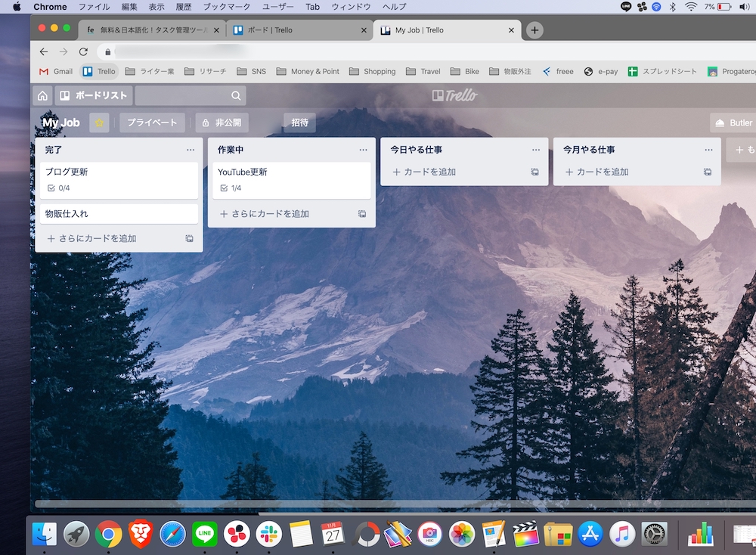Open System Preferences from the Dock

click(x=655, y=535)
